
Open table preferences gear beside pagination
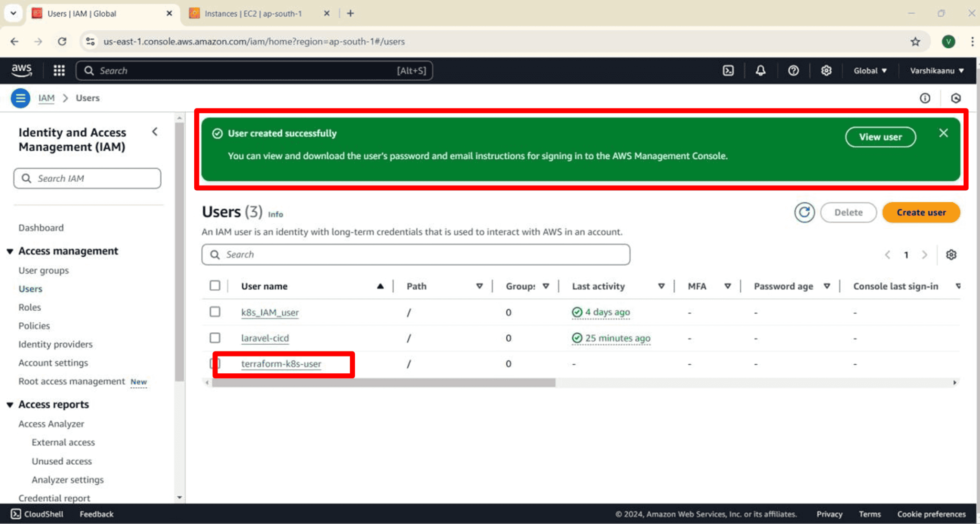click(x=951, y=255)
